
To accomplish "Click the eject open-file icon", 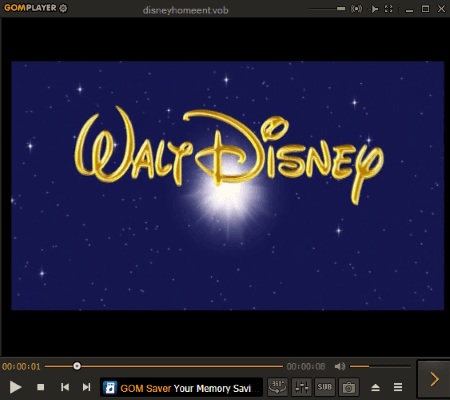I will [375, 387].
